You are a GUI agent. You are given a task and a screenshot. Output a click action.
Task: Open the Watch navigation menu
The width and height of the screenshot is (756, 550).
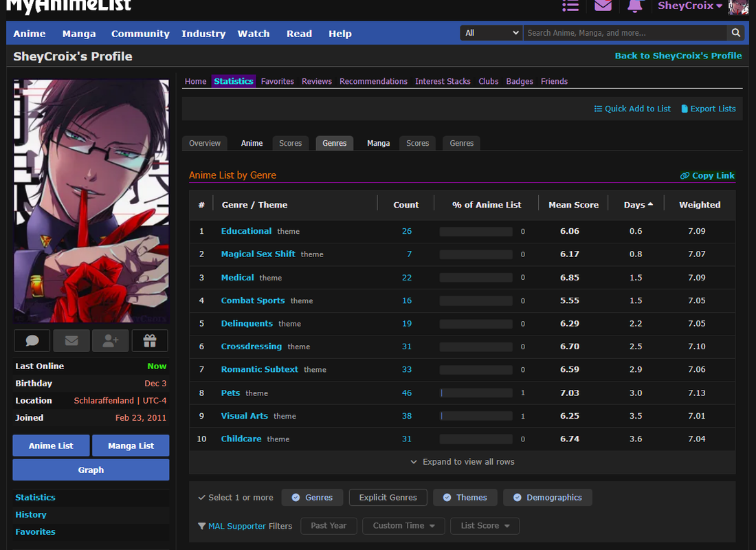click(x=254, y=34)
